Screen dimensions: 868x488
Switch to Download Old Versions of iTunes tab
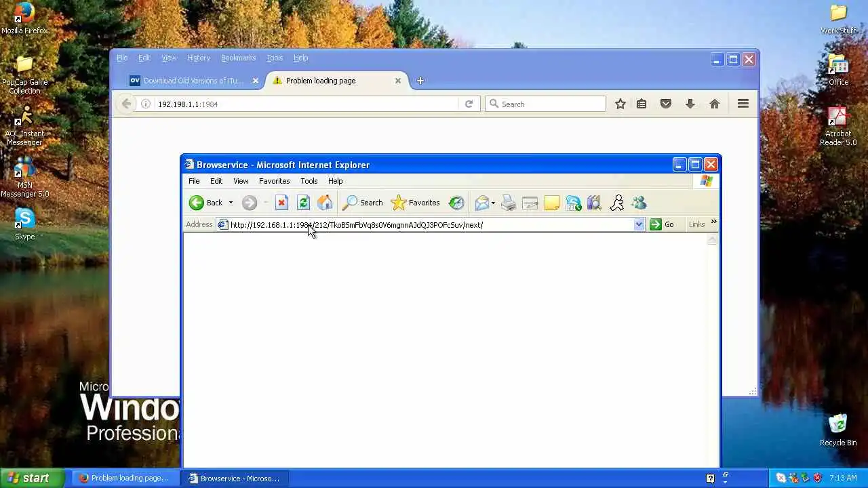[186, 81]
